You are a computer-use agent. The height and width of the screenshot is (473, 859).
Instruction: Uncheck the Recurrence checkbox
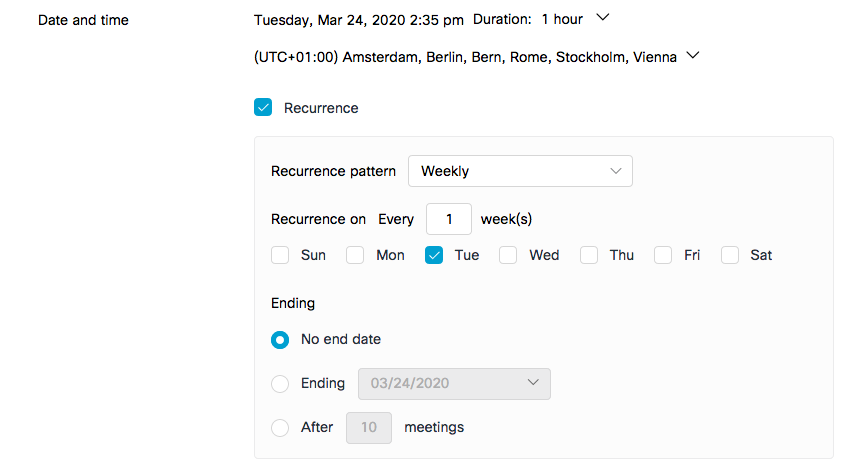coord(263,108)
